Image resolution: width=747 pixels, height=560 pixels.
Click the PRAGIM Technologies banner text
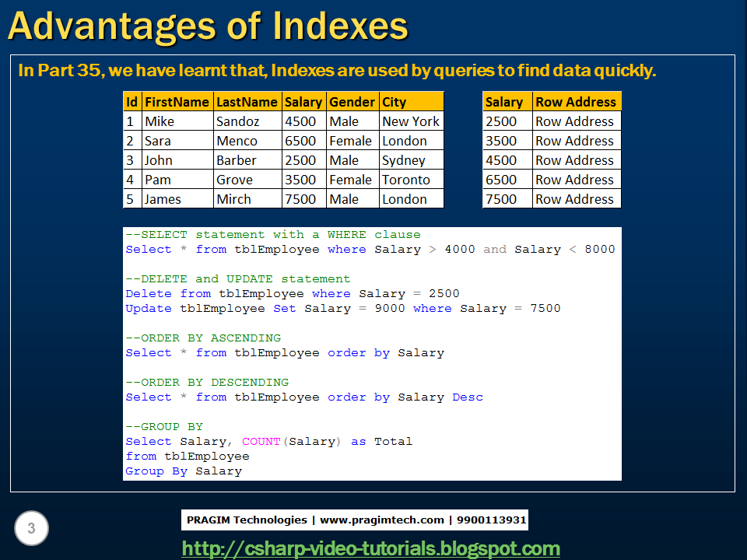(x=355, y=520)
